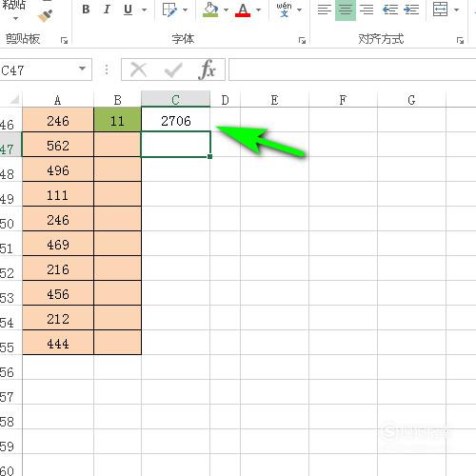Screen dimensions: 476x476
Task: Select row 56 header
Action: point(10,368)
